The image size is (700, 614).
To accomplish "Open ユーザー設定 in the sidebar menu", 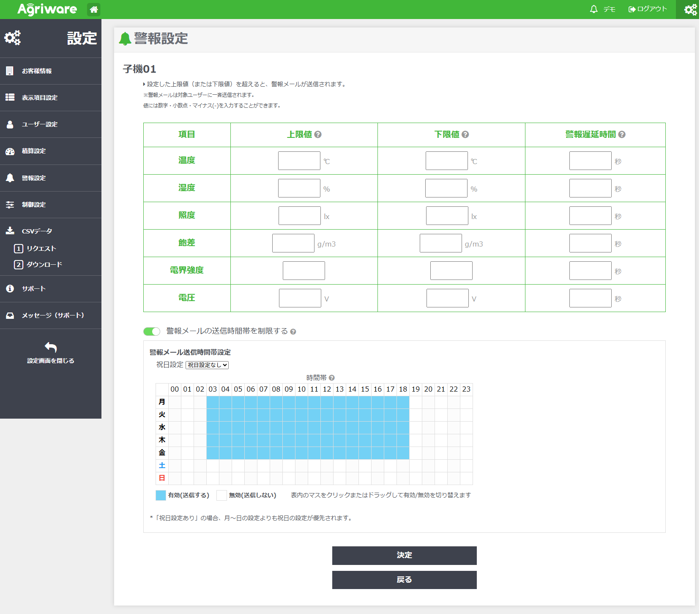I will (x=39, y=124).
